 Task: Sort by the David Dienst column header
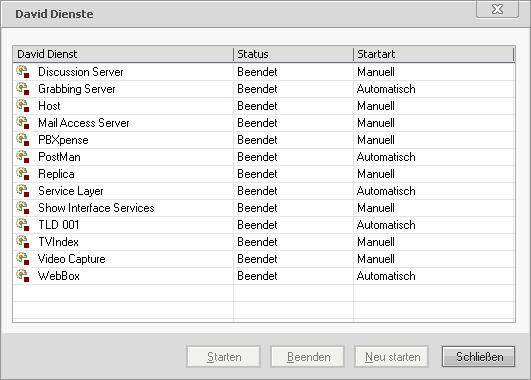point(123,54)
